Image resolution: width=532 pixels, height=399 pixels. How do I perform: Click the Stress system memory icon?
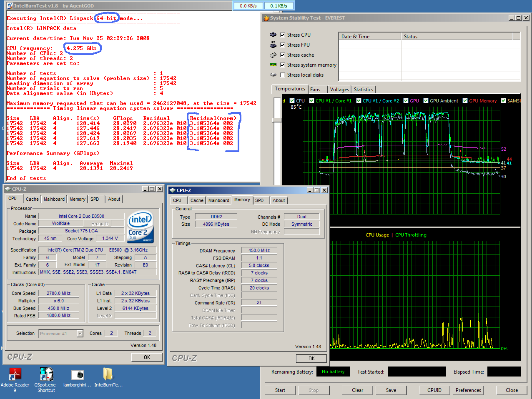[x=273, y=65]
